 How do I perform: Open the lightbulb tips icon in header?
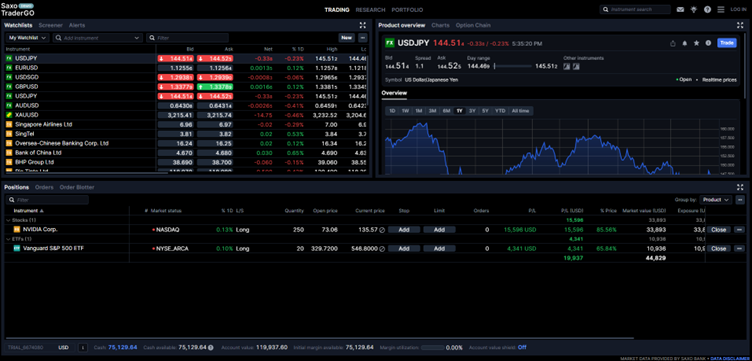(693, 10)
